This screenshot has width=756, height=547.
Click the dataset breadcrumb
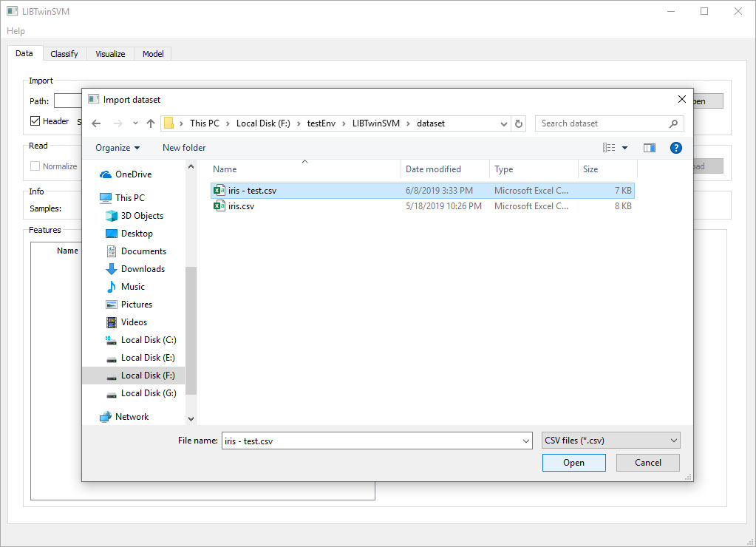tap(431, 123)
